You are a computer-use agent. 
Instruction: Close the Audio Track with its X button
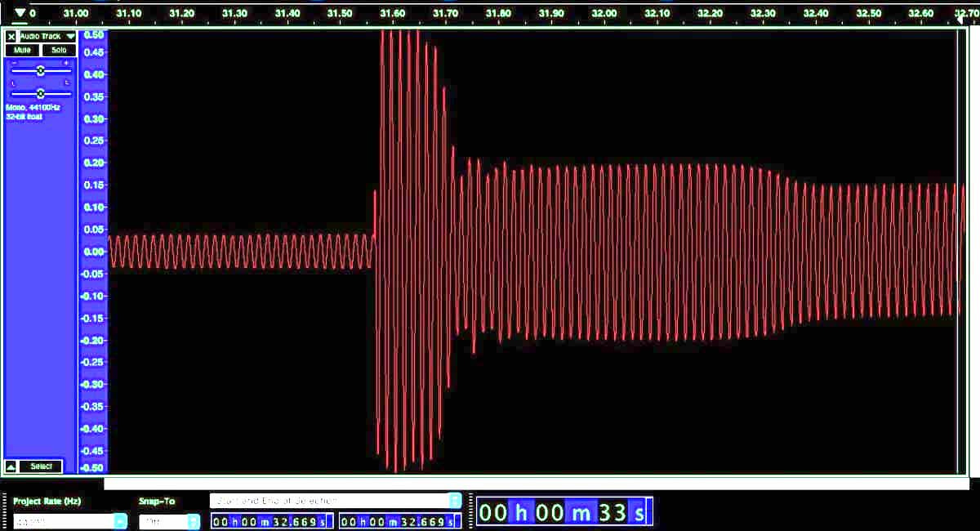[x=11, y=37]
